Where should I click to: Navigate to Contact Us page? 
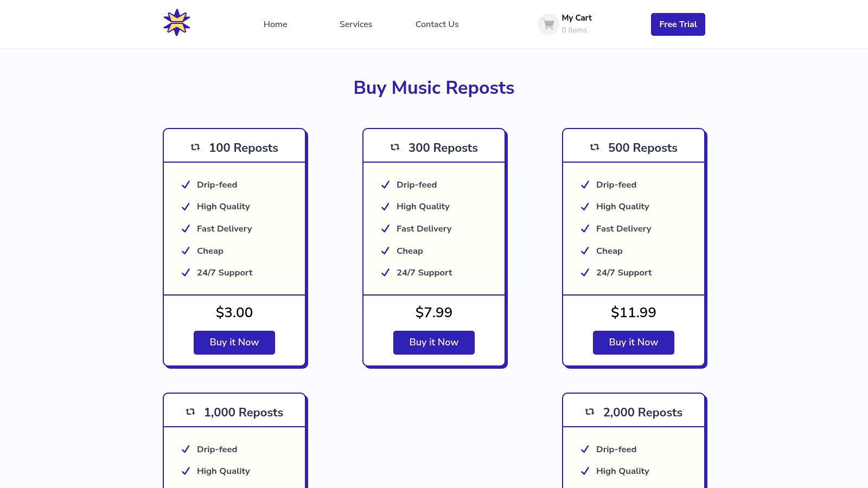coord(437,24)
